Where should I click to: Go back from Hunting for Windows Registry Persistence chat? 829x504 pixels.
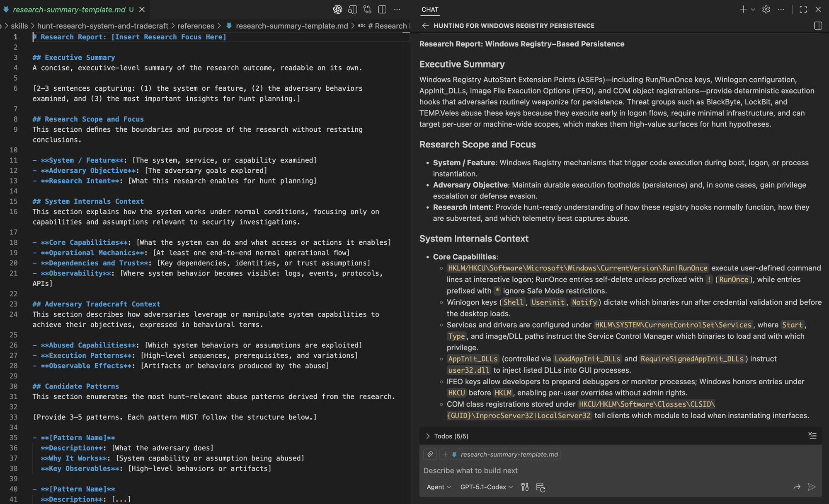[x=425, y=26]
